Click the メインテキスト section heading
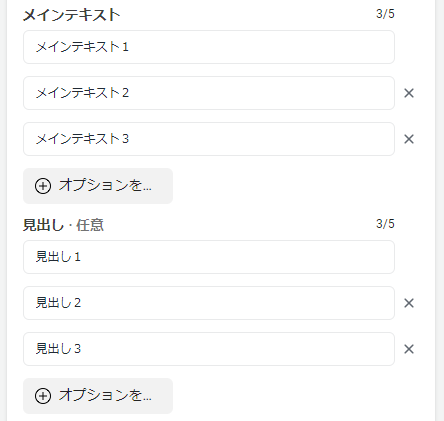444x421 pixels. pyautogui.click(x=71, y=15)
